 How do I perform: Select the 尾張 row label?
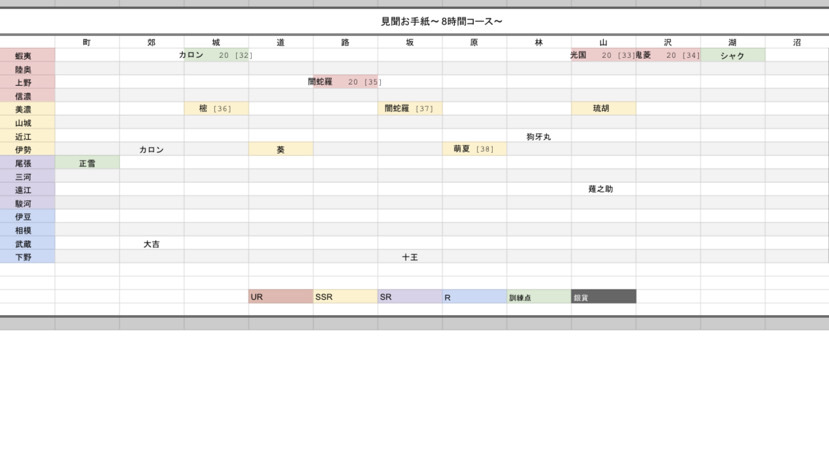pos(27,163)
